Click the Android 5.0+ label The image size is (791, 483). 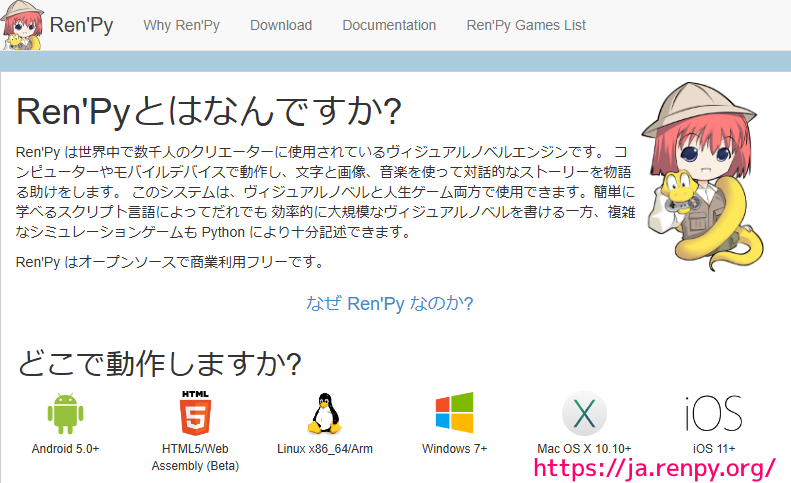tap(66, 449)
